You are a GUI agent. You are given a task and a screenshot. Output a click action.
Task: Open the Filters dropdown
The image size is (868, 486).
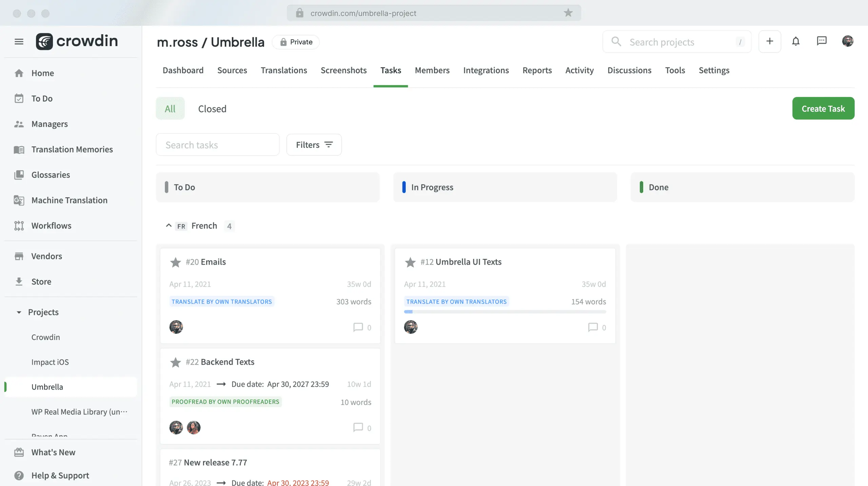(314, 144)
